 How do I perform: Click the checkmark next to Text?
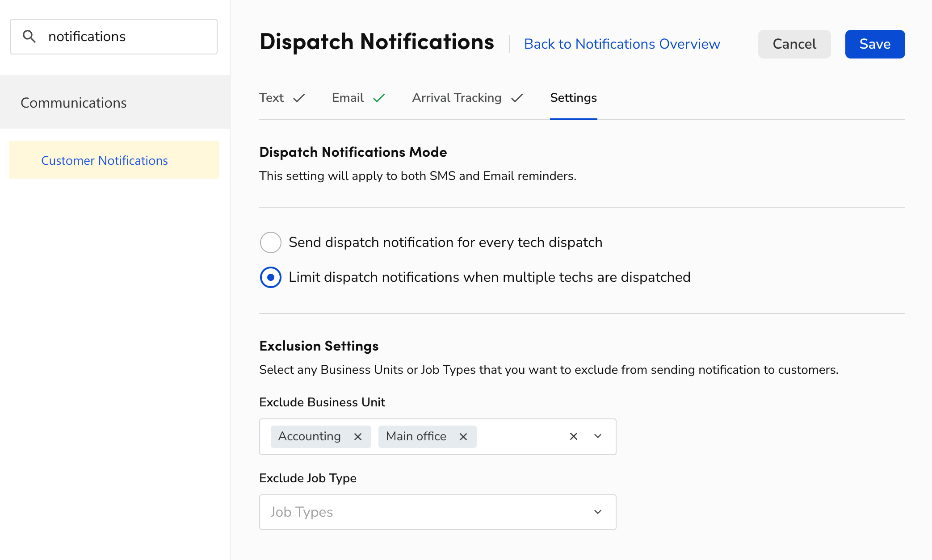299,97
